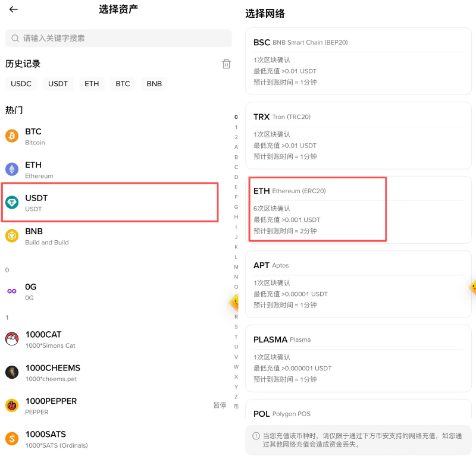Select ETH Ethereum ERC20 network
Viewport: 476px width, 459px height.
tap(358, 210)
